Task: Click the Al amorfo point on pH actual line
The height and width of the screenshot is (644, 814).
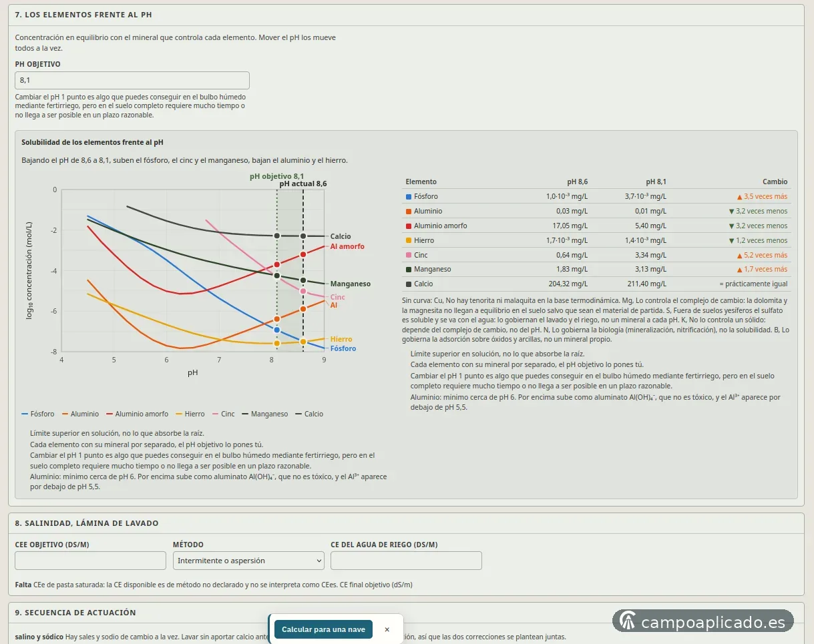Action: pyautogui.click(x=303, y=254)
